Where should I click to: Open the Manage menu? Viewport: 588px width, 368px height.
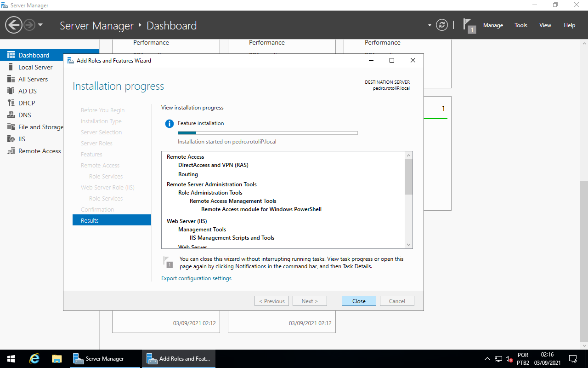(493, 25)
